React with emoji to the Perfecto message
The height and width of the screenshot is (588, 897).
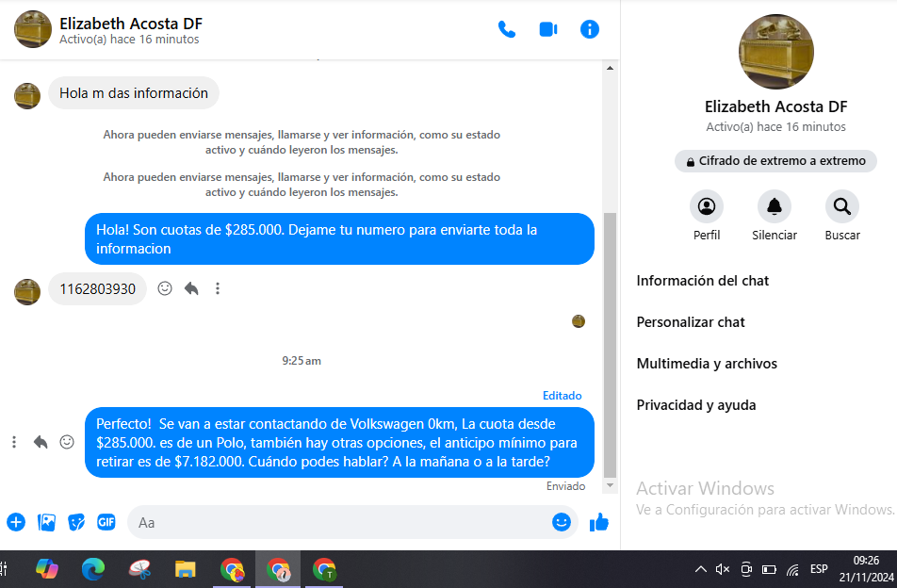67,442
